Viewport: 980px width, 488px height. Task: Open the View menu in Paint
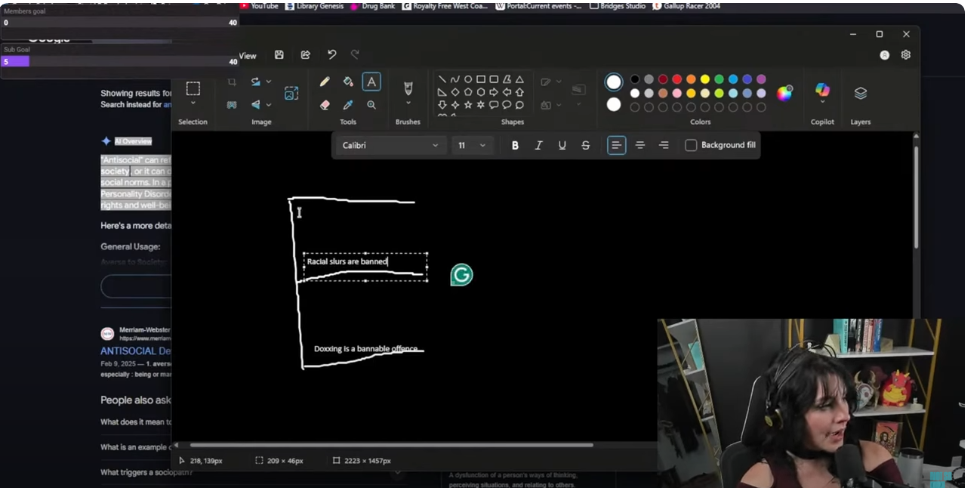[x=248, y=56]
